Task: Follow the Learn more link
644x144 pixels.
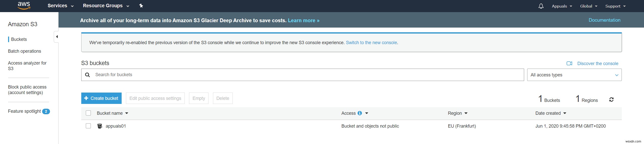Action: [304, 20]
